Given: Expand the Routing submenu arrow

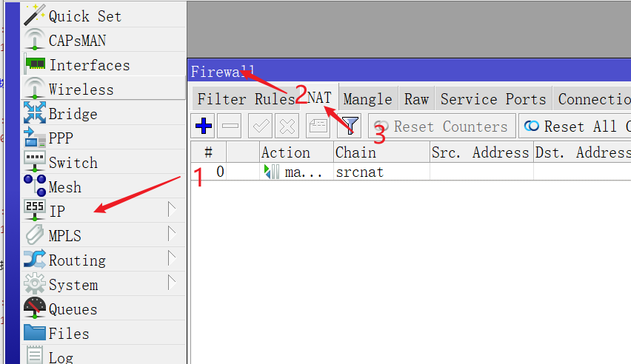Looking at the screenshot, I should pos(172,260).
